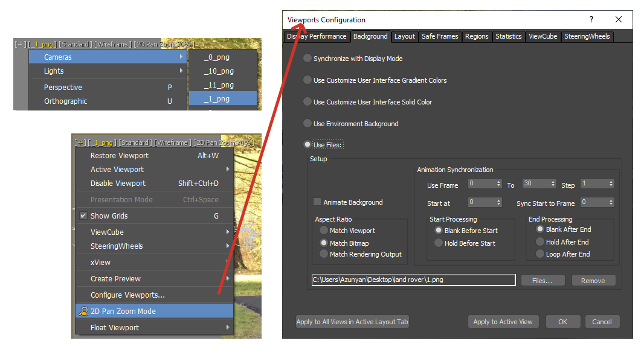Image resolution: width=644 pixels, height=355 pixels.
Task: Open the Statistics tab
Action: (x=509, y=36)
